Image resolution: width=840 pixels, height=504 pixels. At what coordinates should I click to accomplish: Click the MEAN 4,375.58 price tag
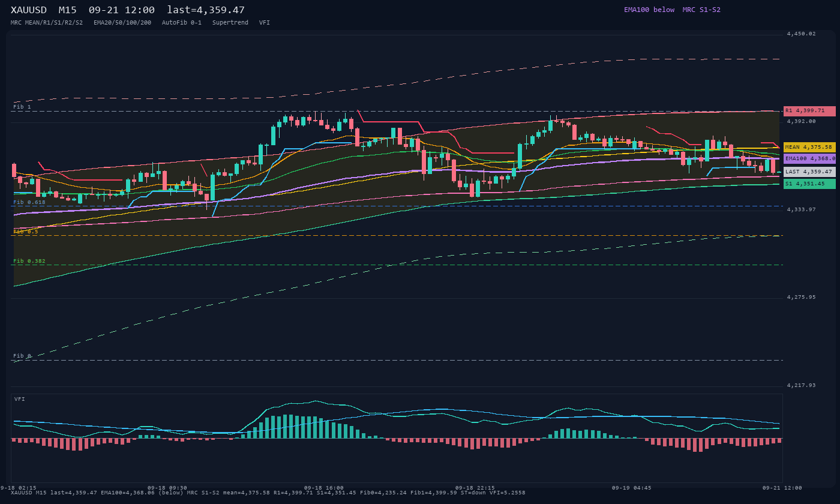coord(809,147)
